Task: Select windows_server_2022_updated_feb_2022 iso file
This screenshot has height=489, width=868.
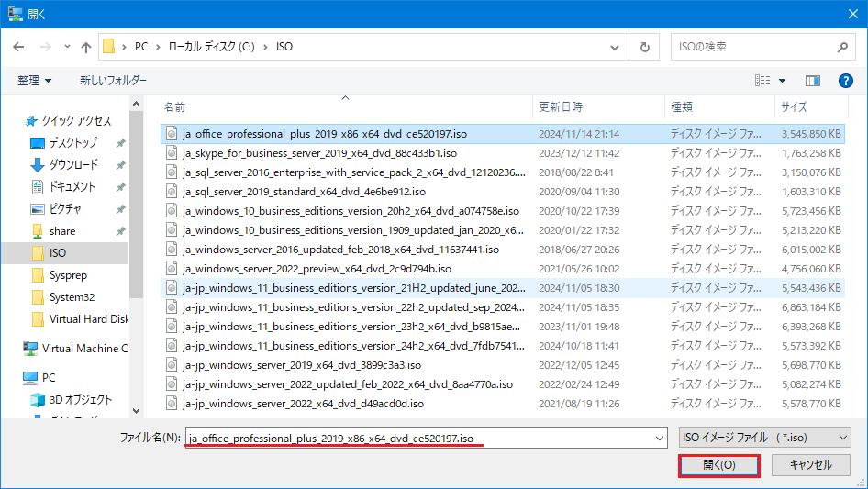Action: 503,384
